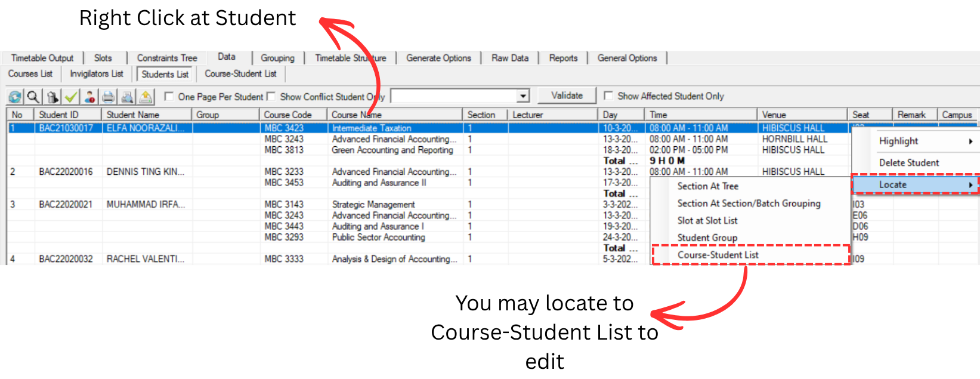Click the Campus column header
The height and width of the screenshot is (379, 980).
pyautogui.click(x=958, y=115)
